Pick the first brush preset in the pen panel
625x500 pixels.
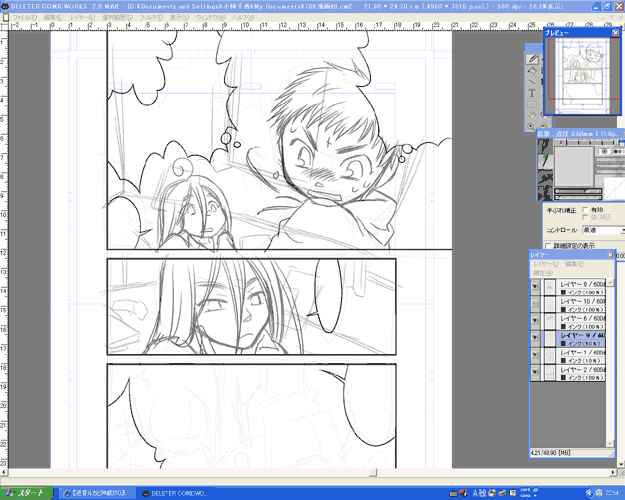click(545, 146)
